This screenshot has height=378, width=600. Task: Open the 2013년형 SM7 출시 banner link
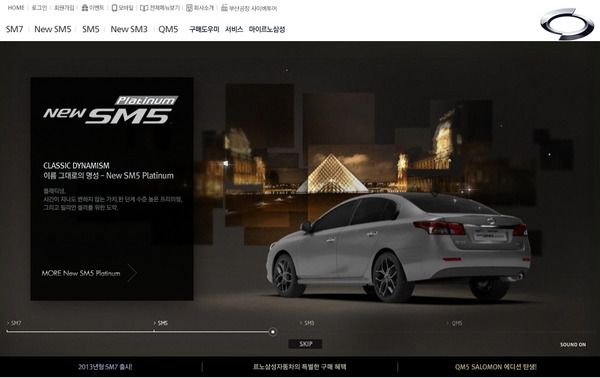(x=105, y=367)
